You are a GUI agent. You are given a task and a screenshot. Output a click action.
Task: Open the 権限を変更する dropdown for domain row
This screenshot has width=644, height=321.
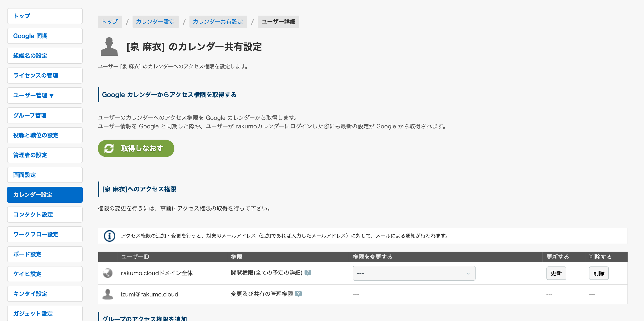click(414, 273)
